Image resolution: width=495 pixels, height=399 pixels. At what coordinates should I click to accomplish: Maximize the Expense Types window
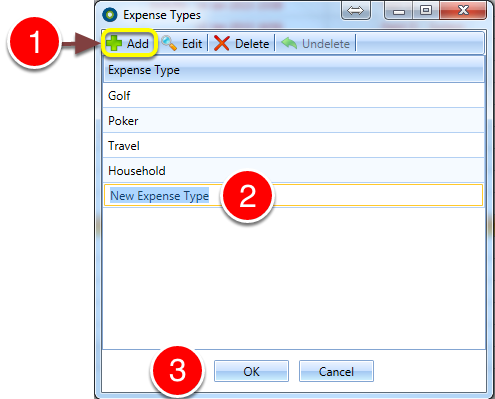point(426,11)
